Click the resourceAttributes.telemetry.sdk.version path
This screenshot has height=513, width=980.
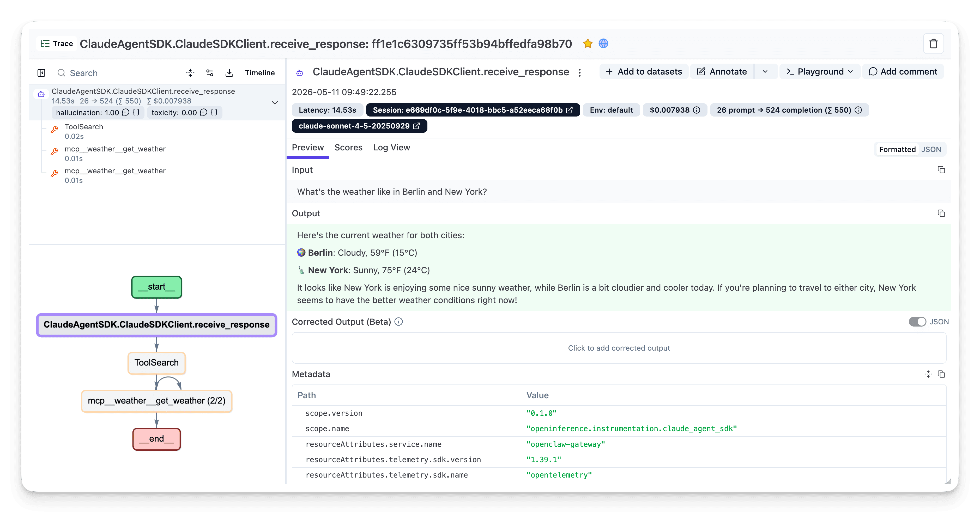(393, 459)
